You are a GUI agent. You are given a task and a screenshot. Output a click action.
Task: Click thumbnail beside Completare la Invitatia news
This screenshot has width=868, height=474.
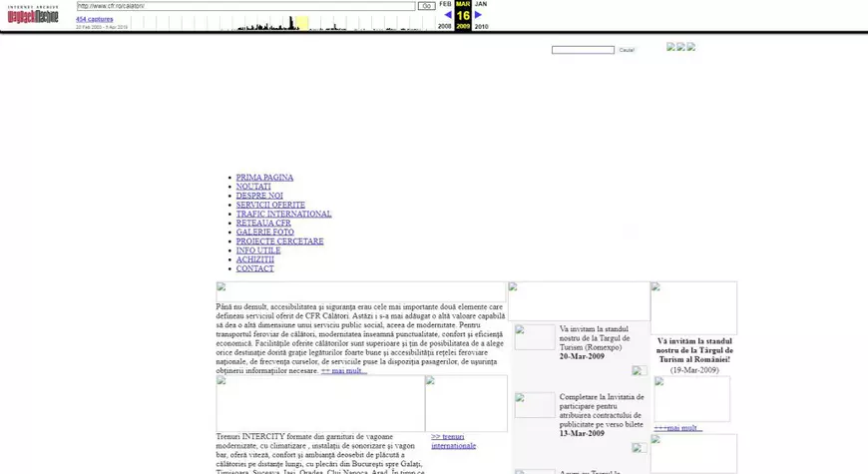tap(535, 405)
